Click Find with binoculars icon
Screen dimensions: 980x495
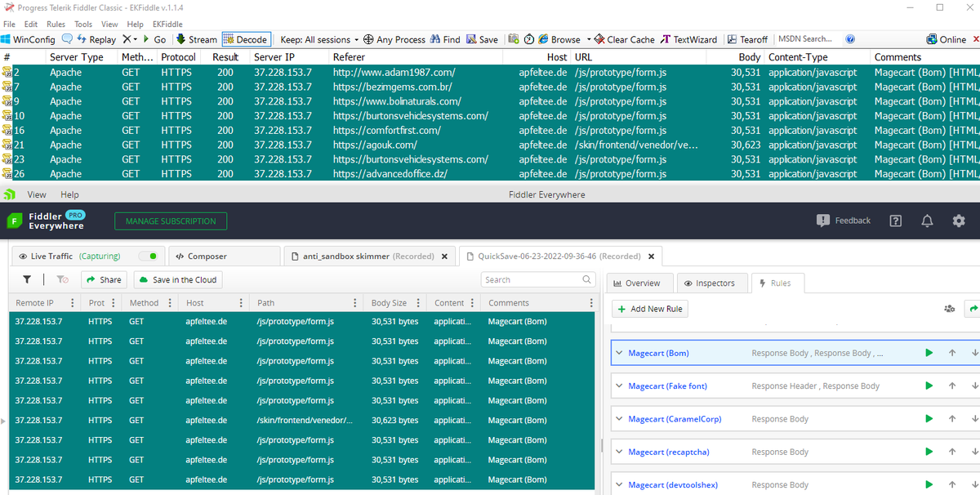click(x=445, y=39)
